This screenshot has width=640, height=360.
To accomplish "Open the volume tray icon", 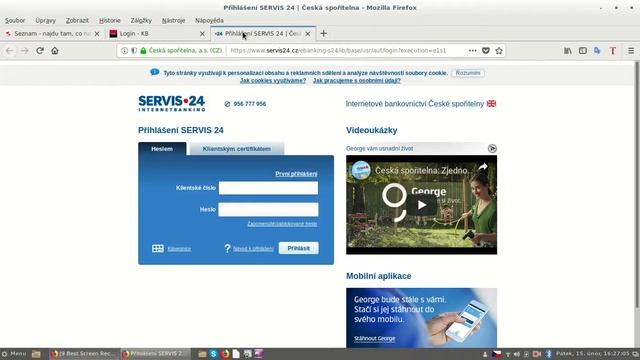I will pyautogui.click(x=517, y=354).
